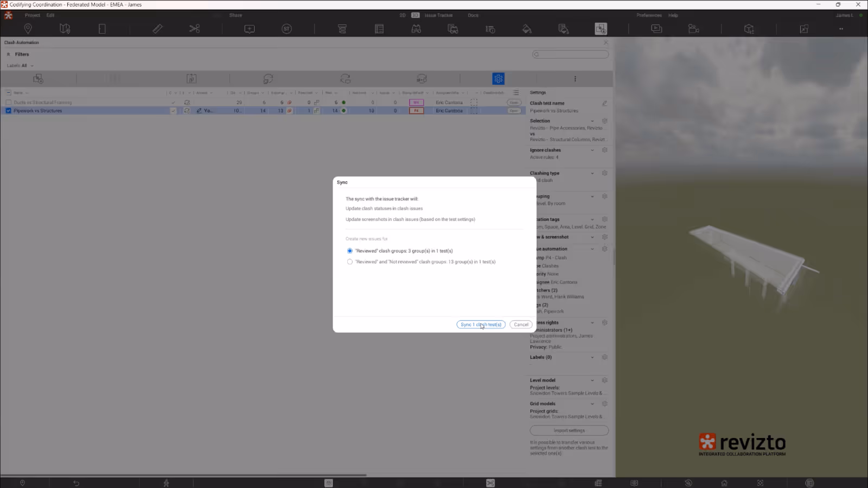Screen dimensions: 868x488
Task: Switch to the 2D view tab
Action: point(403,15)
